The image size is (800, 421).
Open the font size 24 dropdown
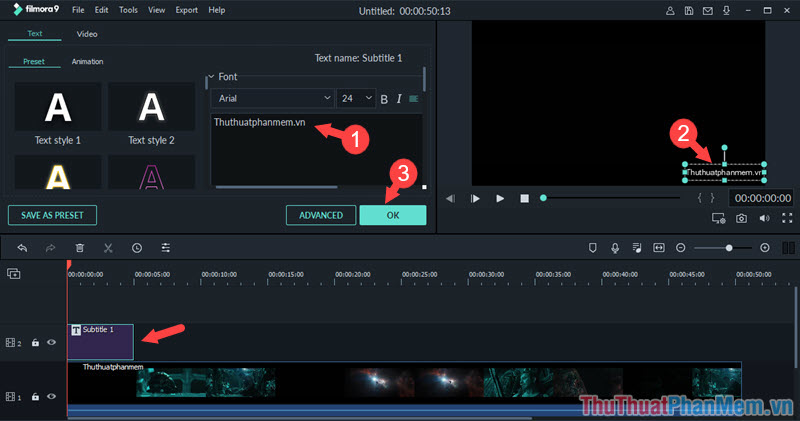tap(356, 98)
